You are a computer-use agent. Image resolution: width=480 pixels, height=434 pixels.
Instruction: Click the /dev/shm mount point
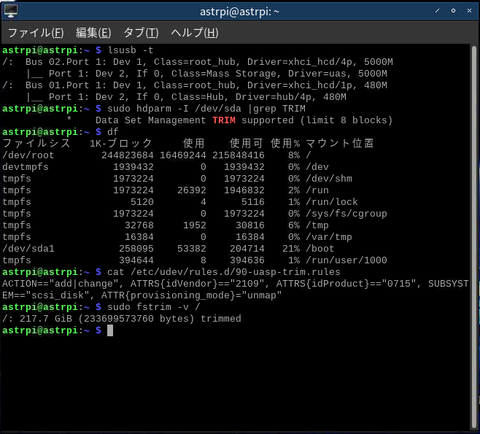pos(329,179)
